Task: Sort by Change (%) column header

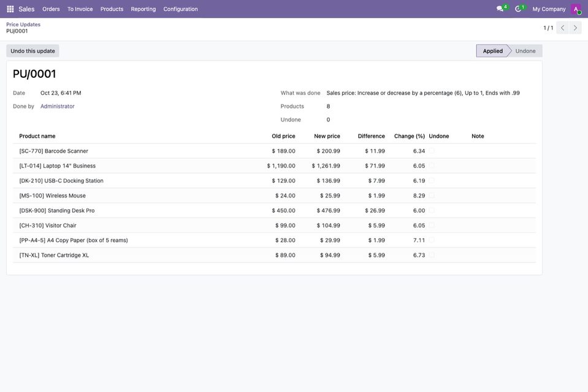Action: (x=410, y=136)
